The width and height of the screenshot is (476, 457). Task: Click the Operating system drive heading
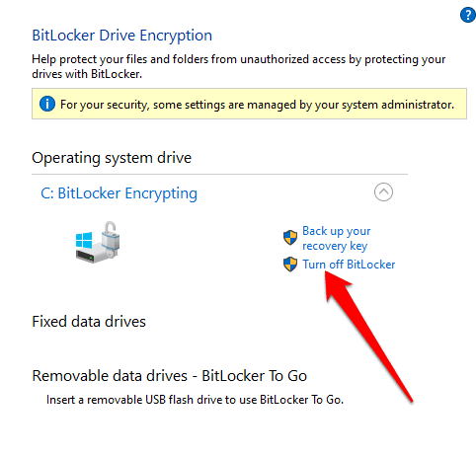[112, 158]
